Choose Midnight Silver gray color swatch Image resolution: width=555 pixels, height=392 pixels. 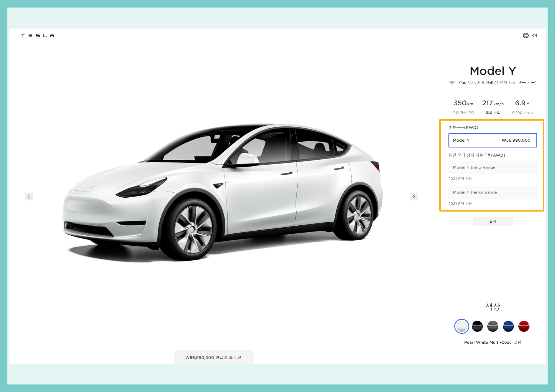(x=493, y=326)
